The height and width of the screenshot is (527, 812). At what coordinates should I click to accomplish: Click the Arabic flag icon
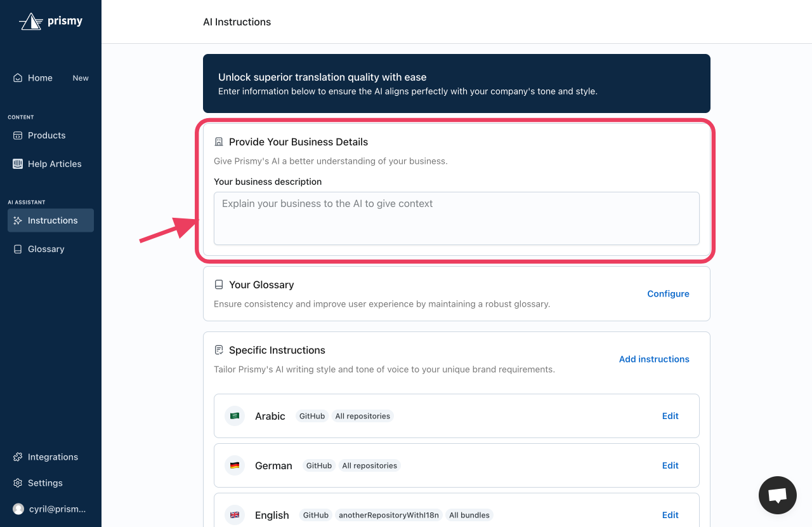coord(235,416)
